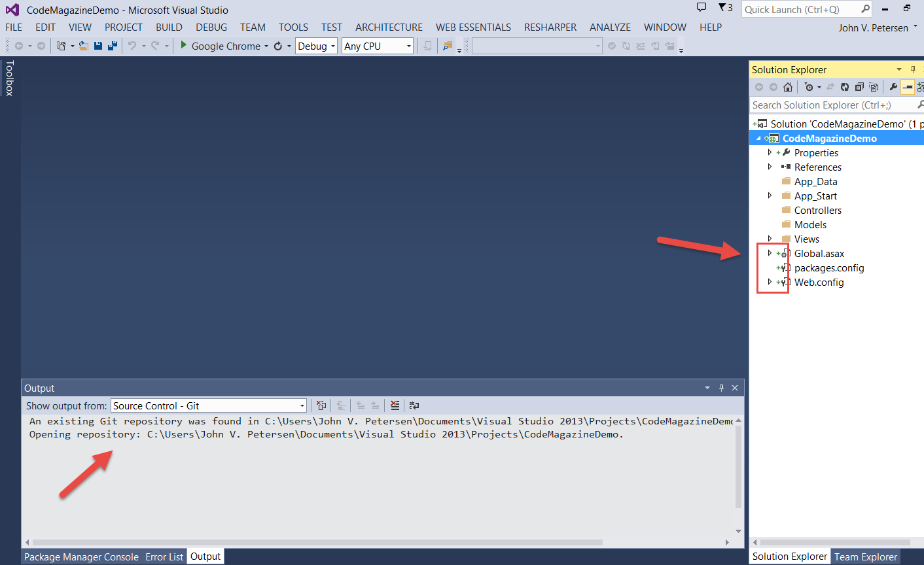924x565 pixels.
Task: Click the Show All Files icon
Action: click(x=874, y=87)
